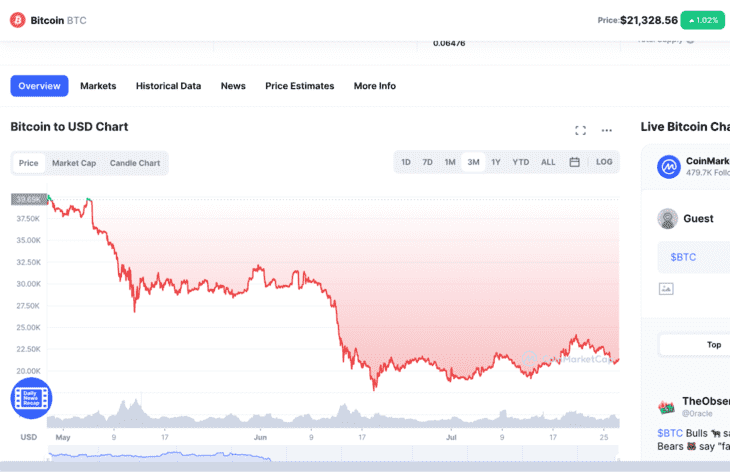Click the Bitcoin BTC title text

(59, 20)
